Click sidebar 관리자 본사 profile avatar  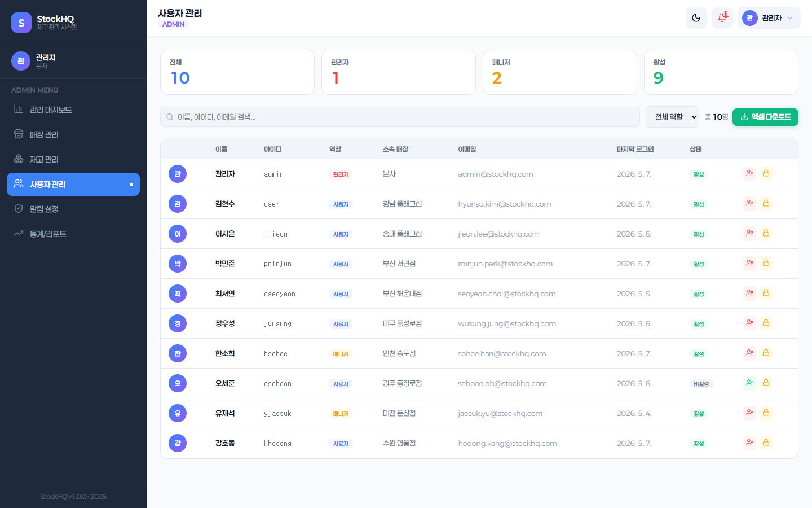pyautogui.click(x=21, y=61)
